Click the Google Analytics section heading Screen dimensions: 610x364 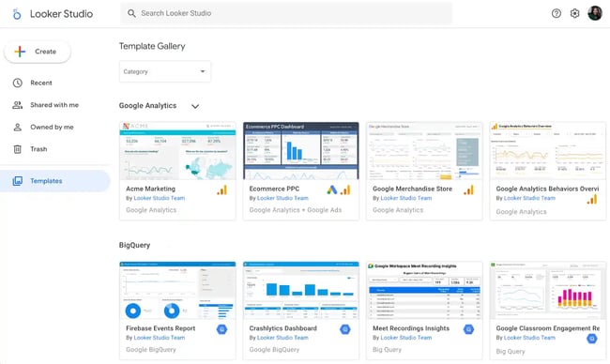click(148, 106)
